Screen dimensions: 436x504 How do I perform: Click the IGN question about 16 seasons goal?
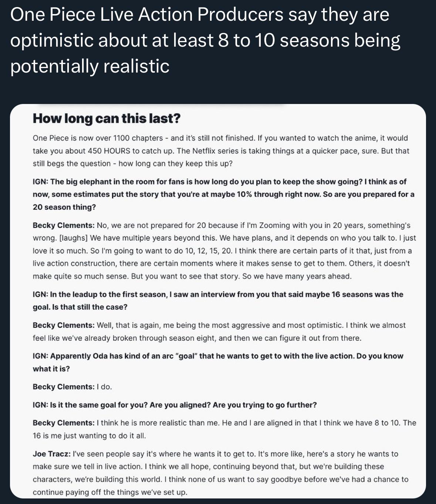coord(218,300)
